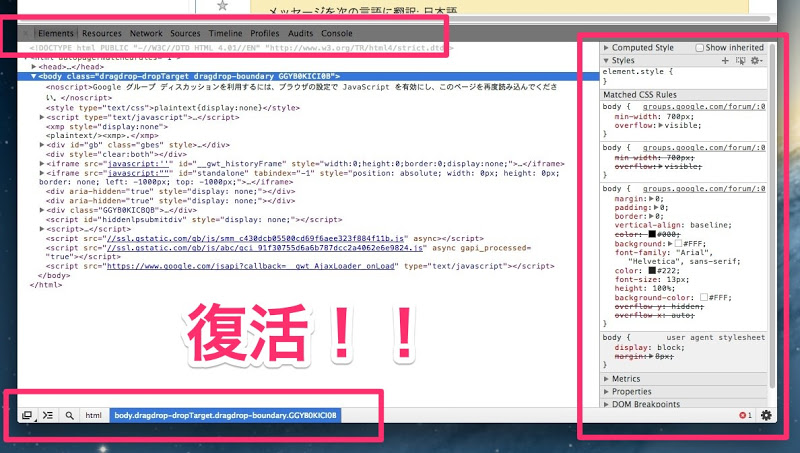The width and height of the screenshot is (800, 453).
Task: Open the Audits tab
Action: point(301,33)
